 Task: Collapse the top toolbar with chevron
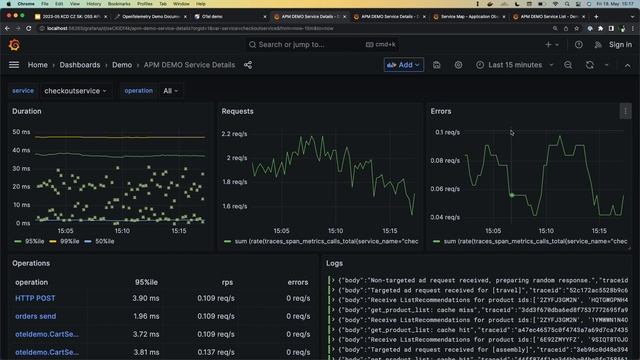627,65
